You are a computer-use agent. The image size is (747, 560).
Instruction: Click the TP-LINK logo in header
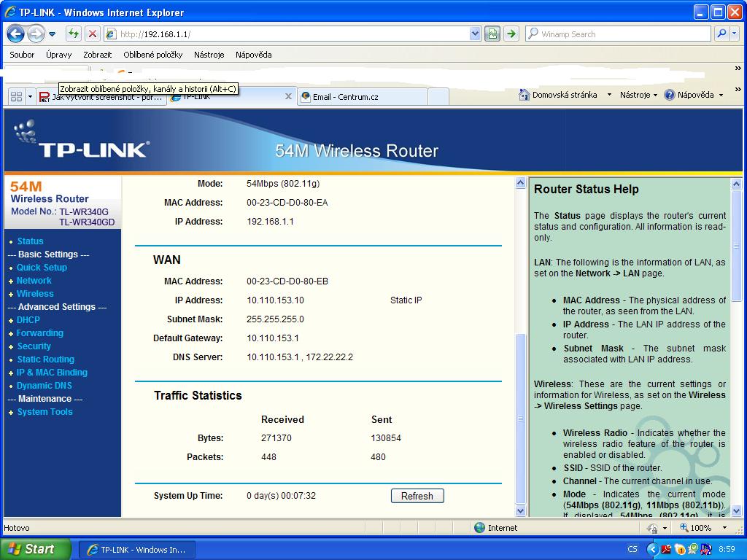(x=83, y=139)
